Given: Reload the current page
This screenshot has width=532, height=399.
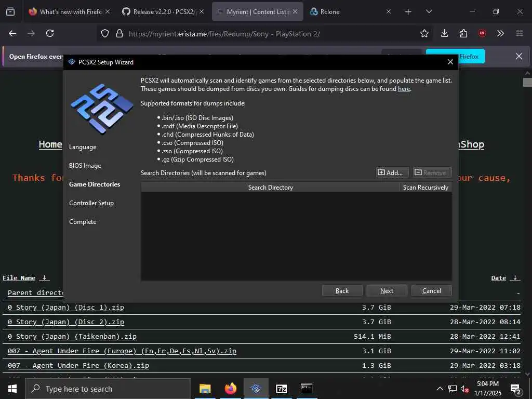Looking at the screenshot, I should point(50,33).
